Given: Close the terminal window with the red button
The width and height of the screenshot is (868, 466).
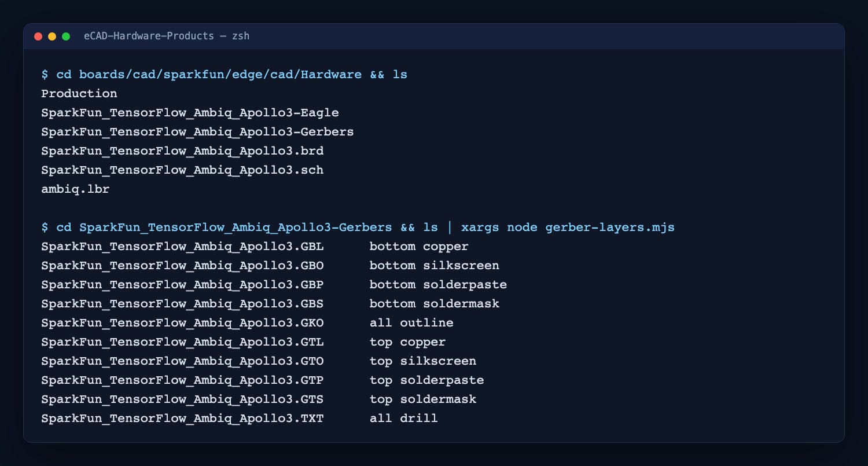Looking at the screenshot, I should point(38,36).
